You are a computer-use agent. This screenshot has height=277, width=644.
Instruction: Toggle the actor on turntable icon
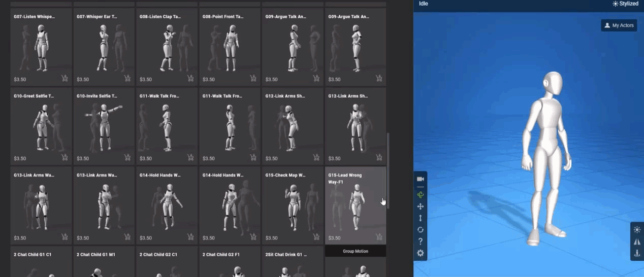coord(637,254)
